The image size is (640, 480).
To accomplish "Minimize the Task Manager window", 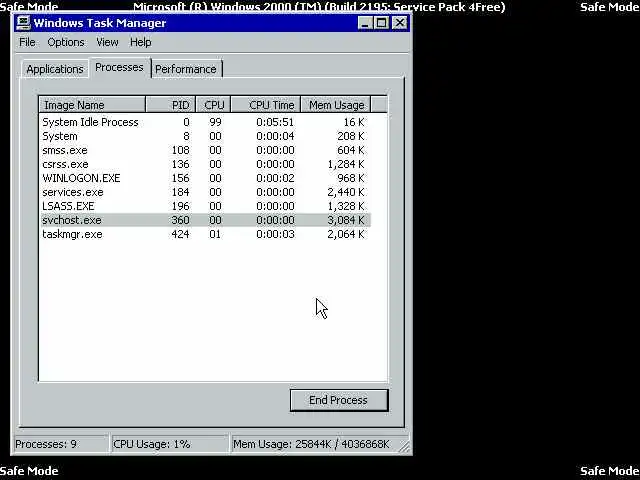I will tap(365, 23).
